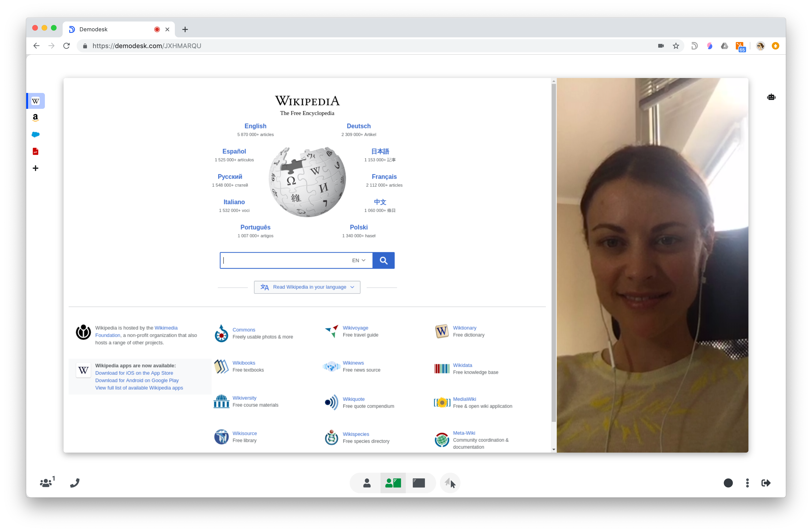This screenshot has height=532, width=812.
Task: Click the round record button at the bottom right
Action: (x=728, y=482)
